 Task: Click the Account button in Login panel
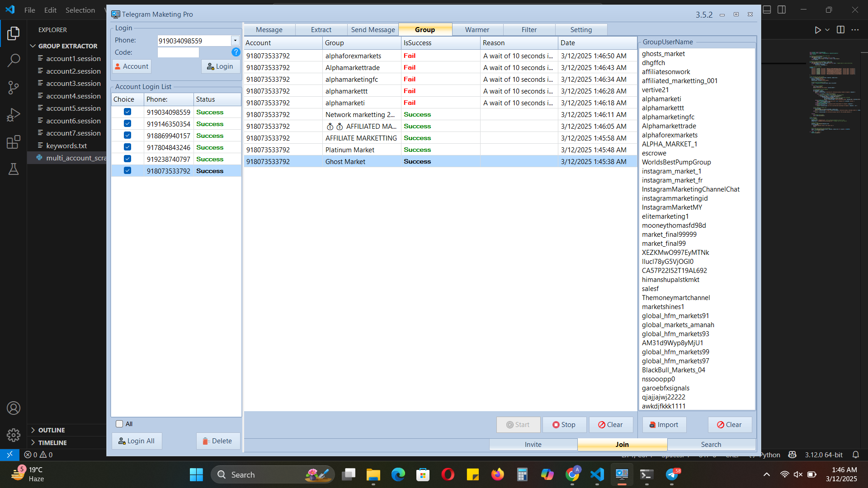132,66
